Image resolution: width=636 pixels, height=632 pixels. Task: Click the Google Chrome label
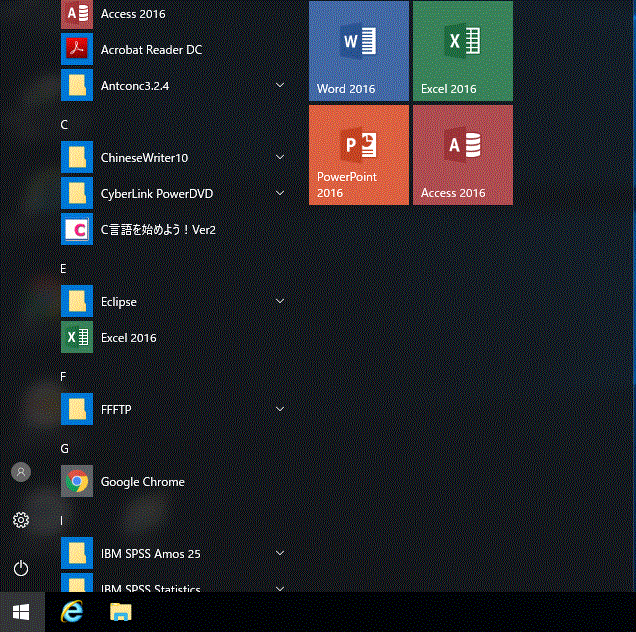143,482
